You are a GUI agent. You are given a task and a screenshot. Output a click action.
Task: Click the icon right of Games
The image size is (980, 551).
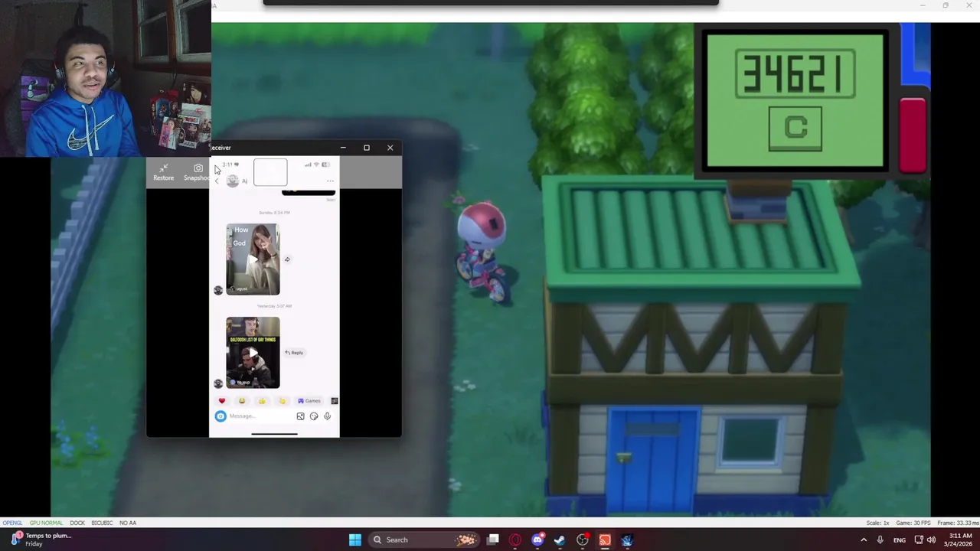click(x=334, y=401)
